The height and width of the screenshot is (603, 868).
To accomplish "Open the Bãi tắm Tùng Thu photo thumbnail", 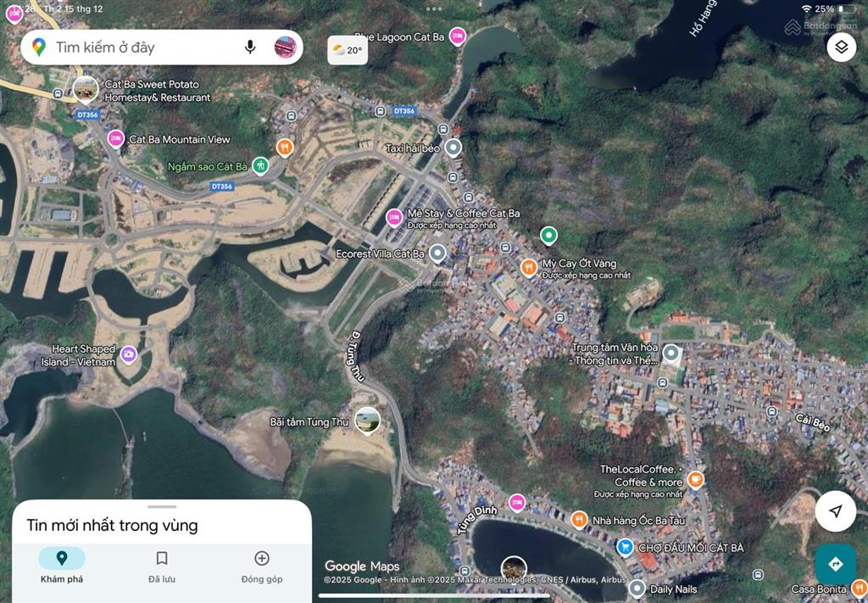I will [367, 419].
